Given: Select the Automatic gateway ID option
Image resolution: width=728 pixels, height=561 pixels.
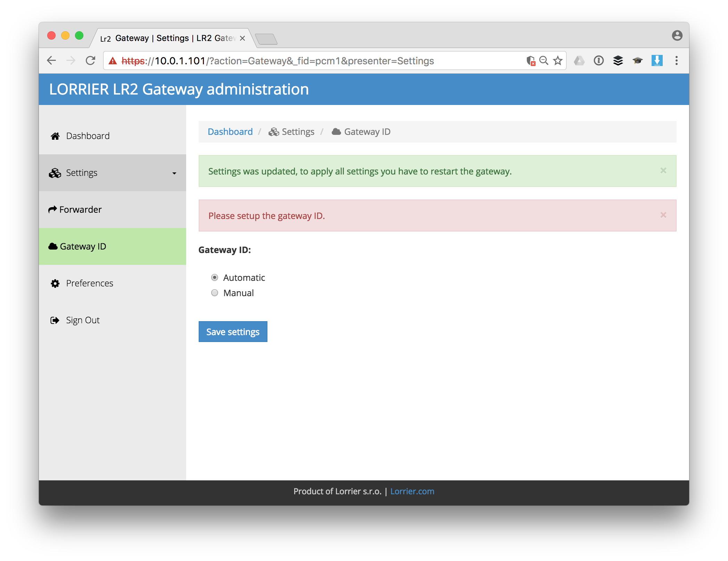Looking at the screenshot, I should coord(215,277).
